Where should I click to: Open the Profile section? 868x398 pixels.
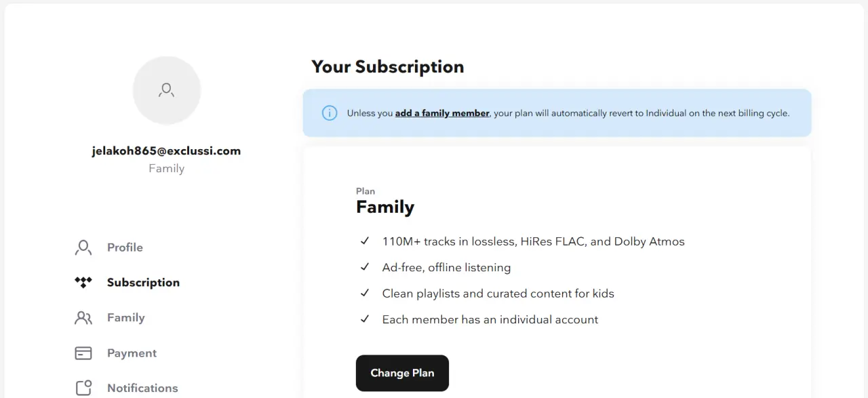click(125, 247)
